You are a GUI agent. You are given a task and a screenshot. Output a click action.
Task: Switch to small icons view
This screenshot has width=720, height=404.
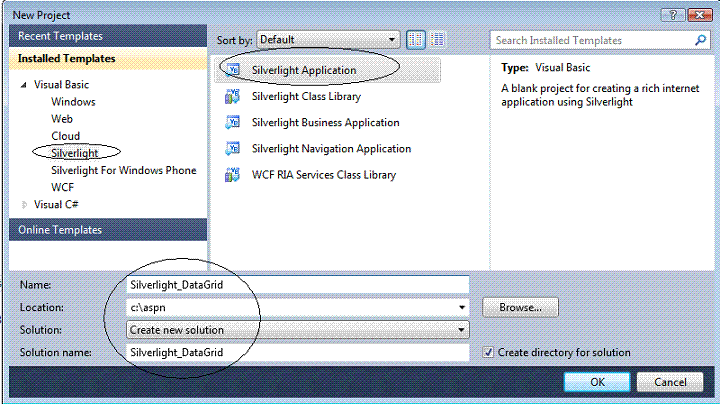point(437,40)
